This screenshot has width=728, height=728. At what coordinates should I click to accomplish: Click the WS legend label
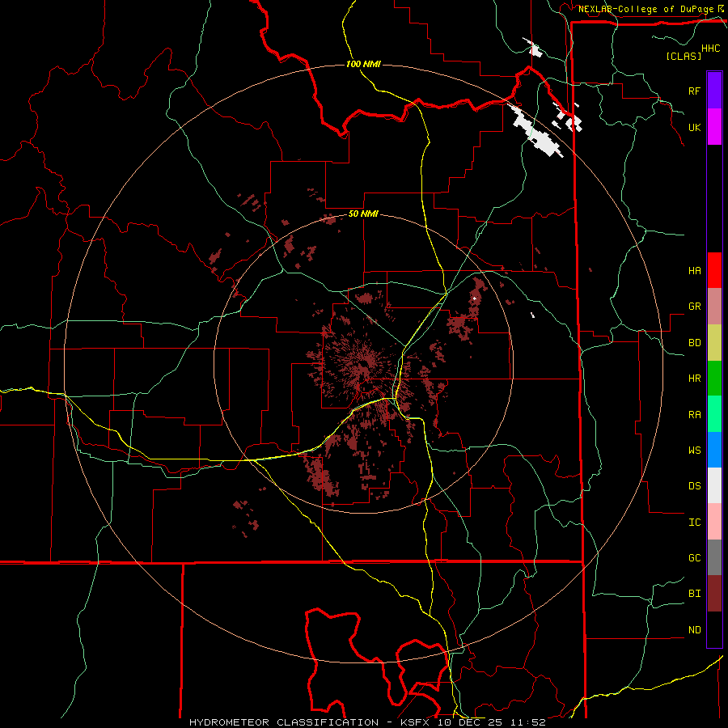click(x=694, y=451)
